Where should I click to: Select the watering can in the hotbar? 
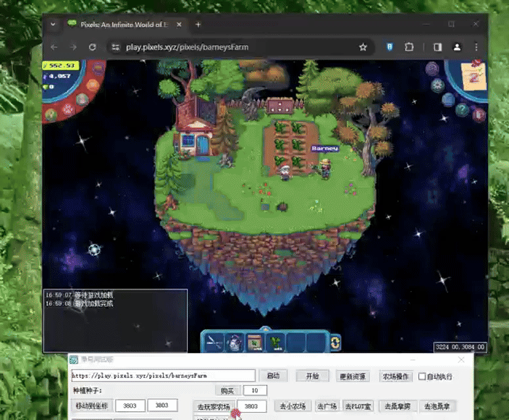click(234, 343)
